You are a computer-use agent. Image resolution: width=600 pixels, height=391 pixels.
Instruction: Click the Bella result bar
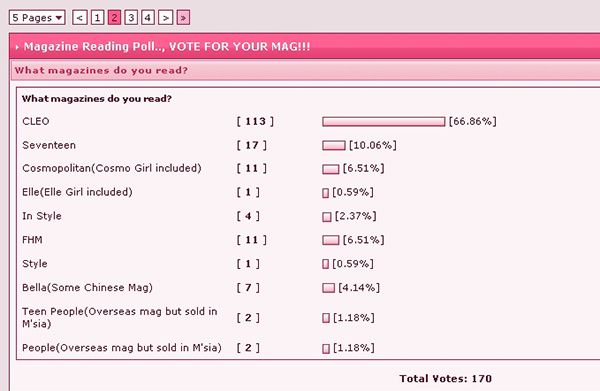click(328, 288)
